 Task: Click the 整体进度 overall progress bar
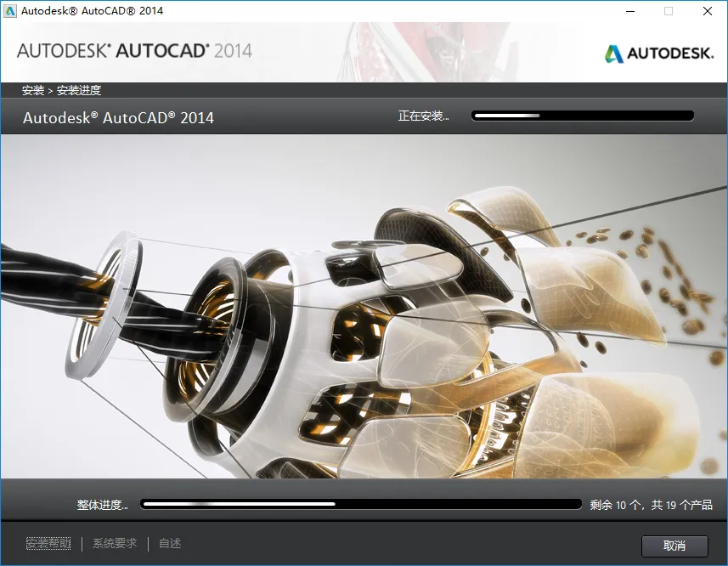(x=361, y=504)
